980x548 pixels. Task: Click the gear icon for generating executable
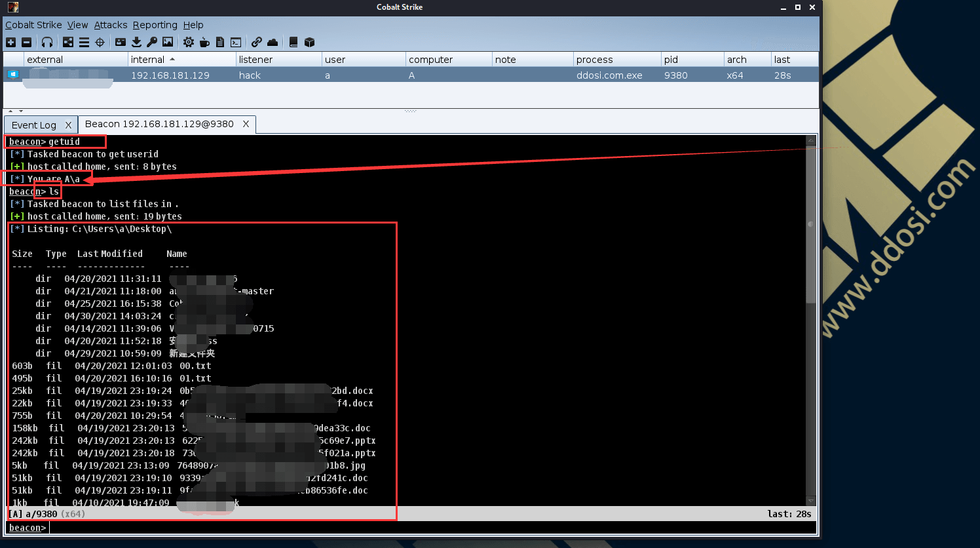(189, 42)
